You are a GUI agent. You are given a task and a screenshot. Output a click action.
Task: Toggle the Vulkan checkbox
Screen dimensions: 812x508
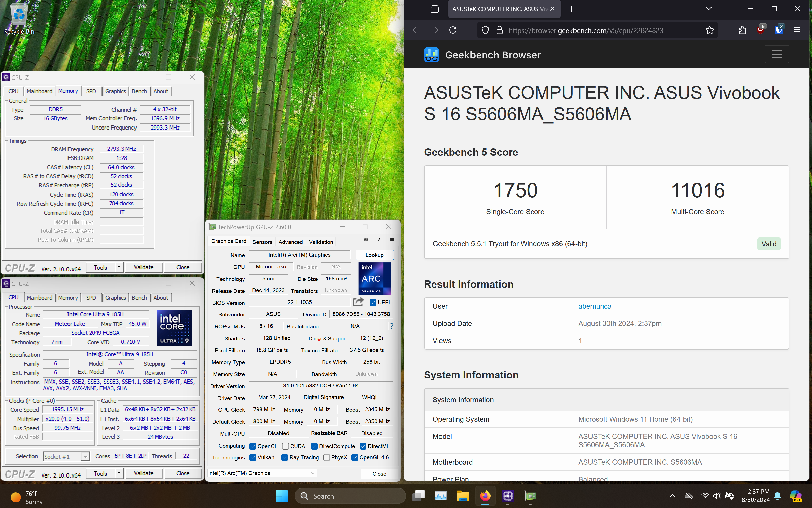pyautogui.click(x=253, y=458)
